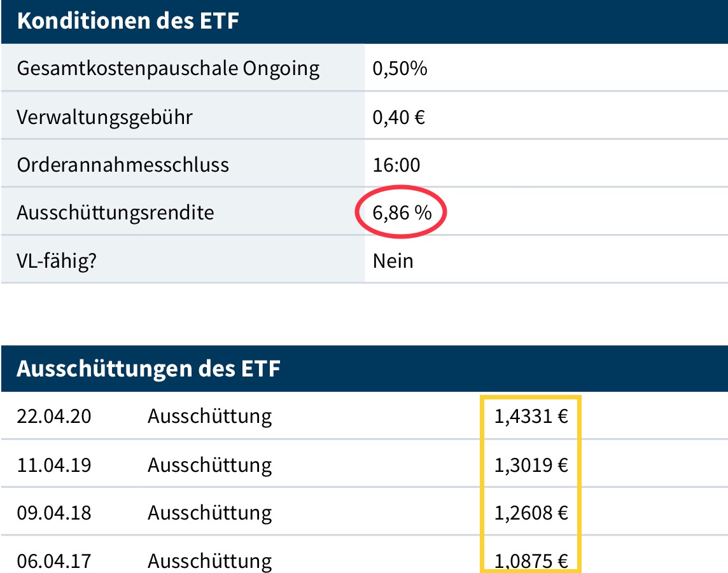Click the 0,40 € fee value
The width and height of the screenshot is (728, 573).
click(399, 117)
